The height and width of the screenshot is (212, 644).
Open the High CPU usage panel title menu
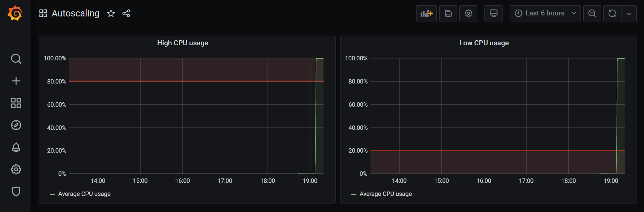pyautogui.click(x=182, y=43)
